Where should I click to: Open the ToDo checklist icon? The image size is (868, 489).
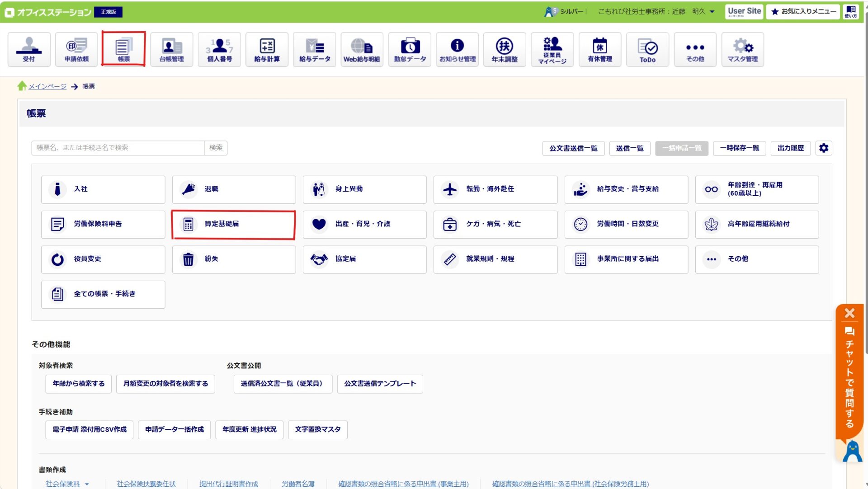pyautogui.click(x=647, y=50)
